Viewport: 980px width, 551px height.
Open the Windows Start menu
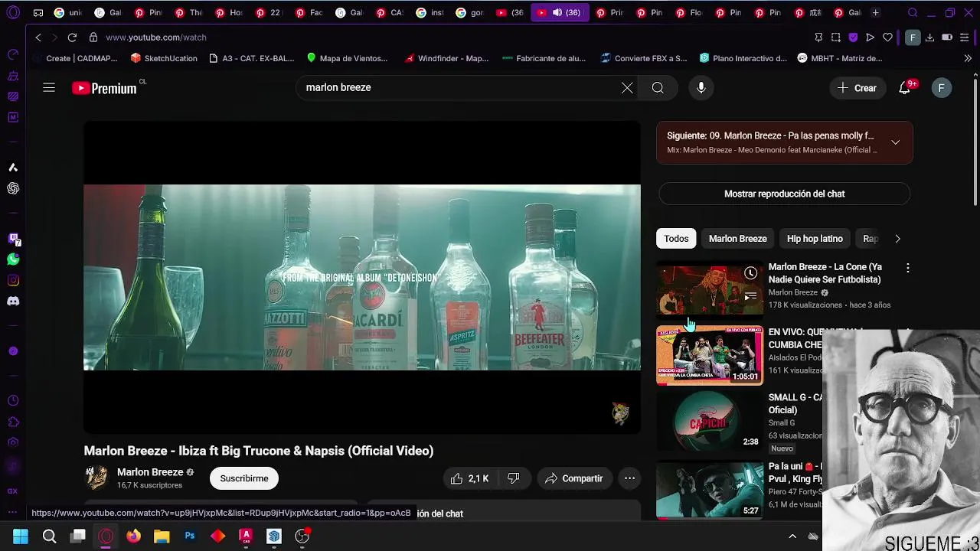(21, 536)
